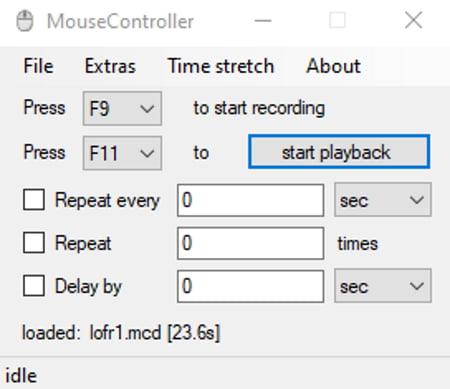Viewport: 450px width, 389px height.
Task: Click the Delay by value field
Action: tap(250, 286)
